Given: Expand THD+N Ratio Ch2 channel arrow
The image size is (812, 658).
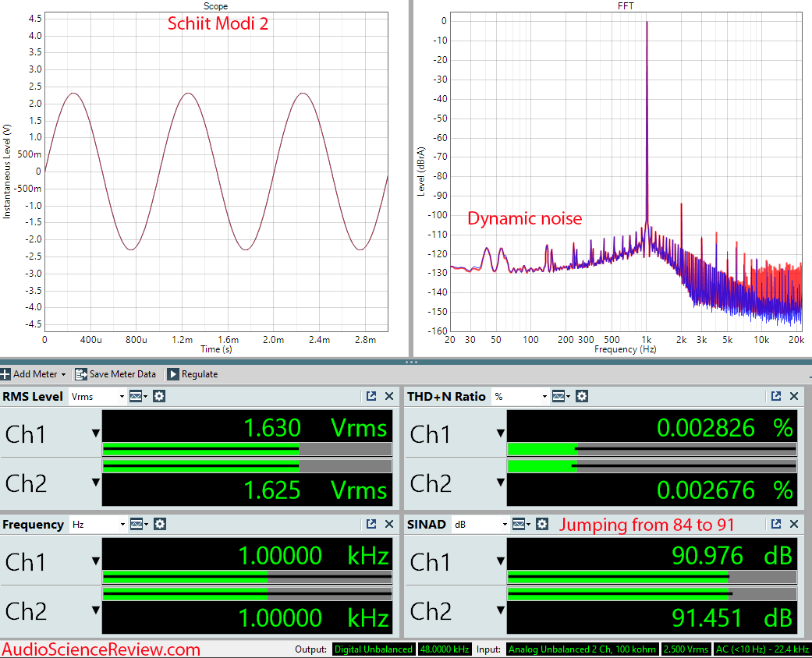Looking at the screenshot, I should (500, 482).
